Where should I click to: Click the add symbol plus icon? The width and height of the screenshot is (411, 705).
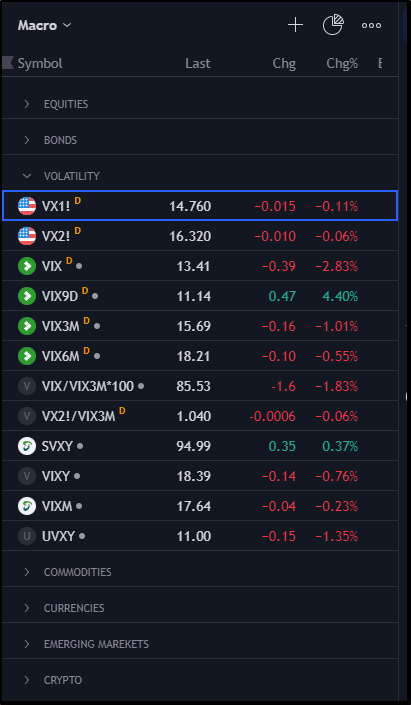pos(295,25)
